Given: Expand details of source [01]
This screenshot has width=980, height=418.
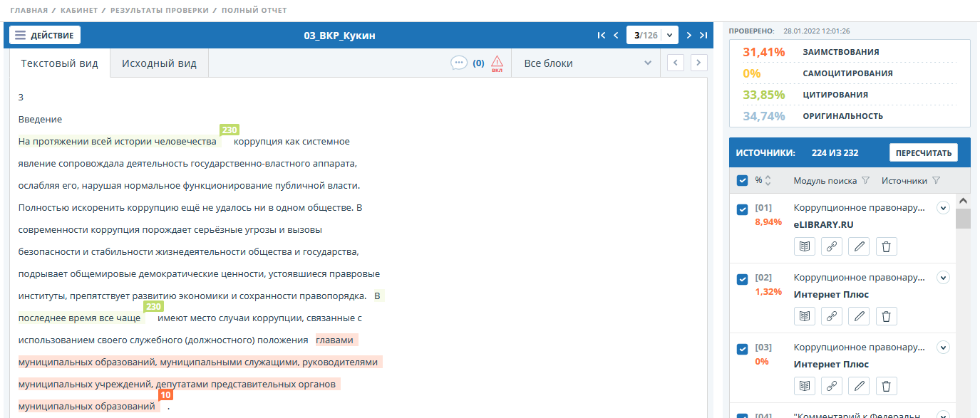Looking at the screenshot, I should click(x=943, y=208).
